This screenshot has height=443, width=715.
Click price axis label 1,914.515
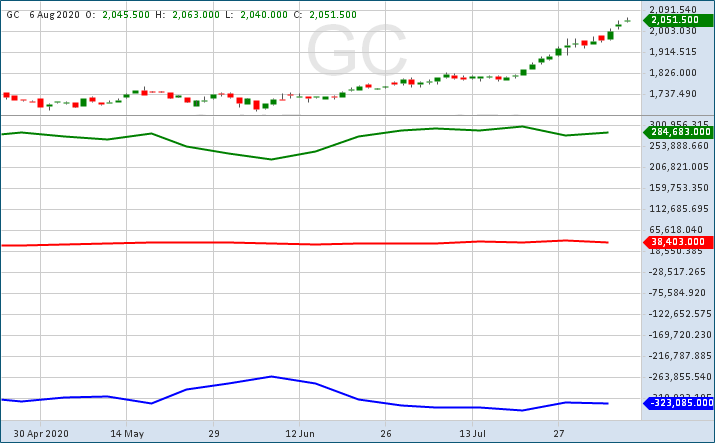[x=673, y=52]
